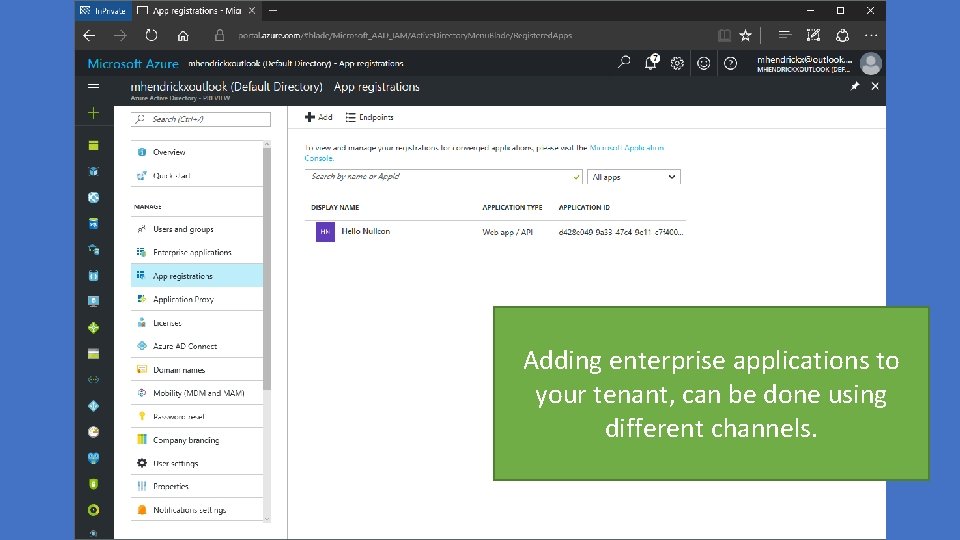This screenshot has width=960, height=540.
Task: Open Domain names menu item
Action: point(197,370)
